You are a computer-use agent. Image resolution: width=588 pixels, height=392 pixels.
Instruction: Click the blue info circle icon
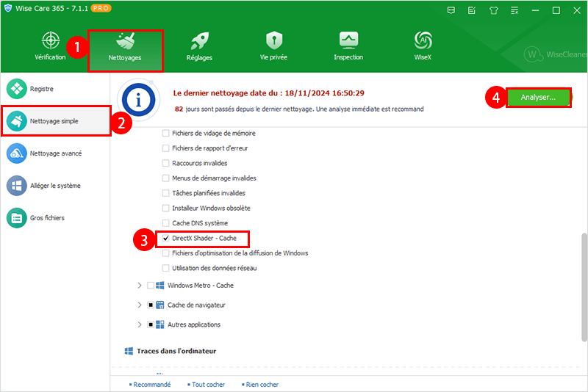point(139,100)
